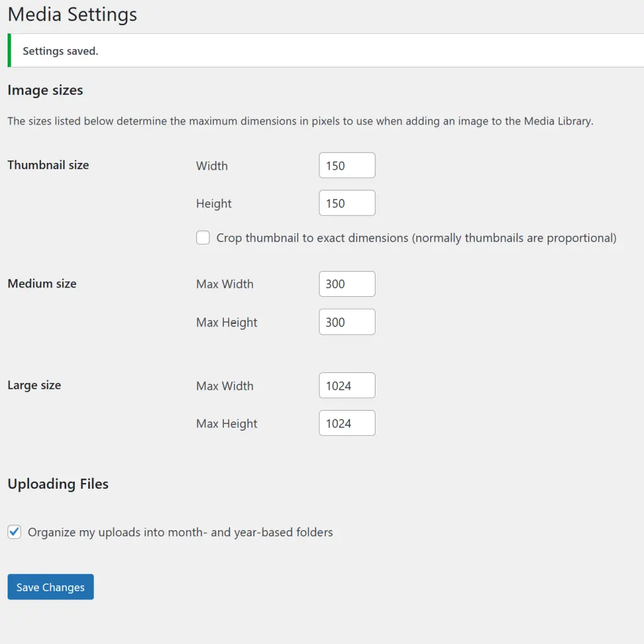Click the 'Max Height' label under Medium size
This screenshot has width=644, height=644.
[226, 323]
